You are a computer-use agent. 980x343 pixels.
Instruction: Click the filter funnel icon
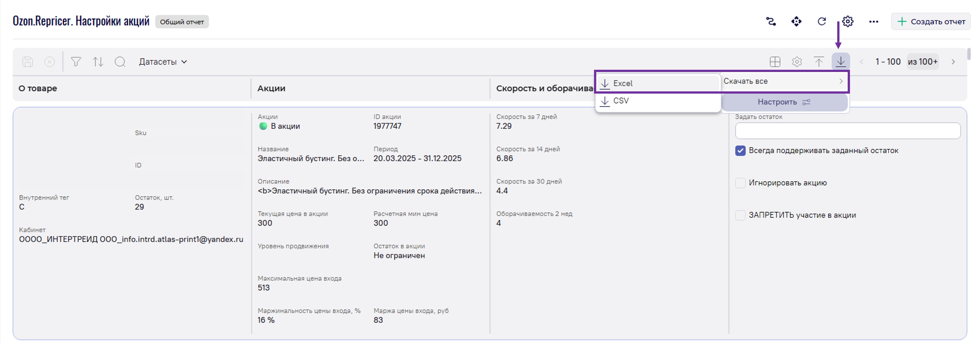[76, 62]
